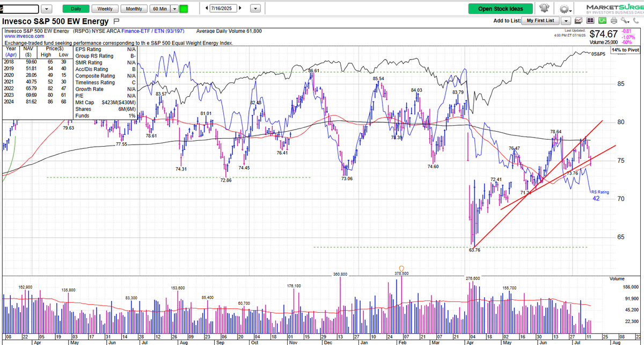Click the 63.76 low price label
This screenshot has width=644, height=345.
(x=474, y=250)
